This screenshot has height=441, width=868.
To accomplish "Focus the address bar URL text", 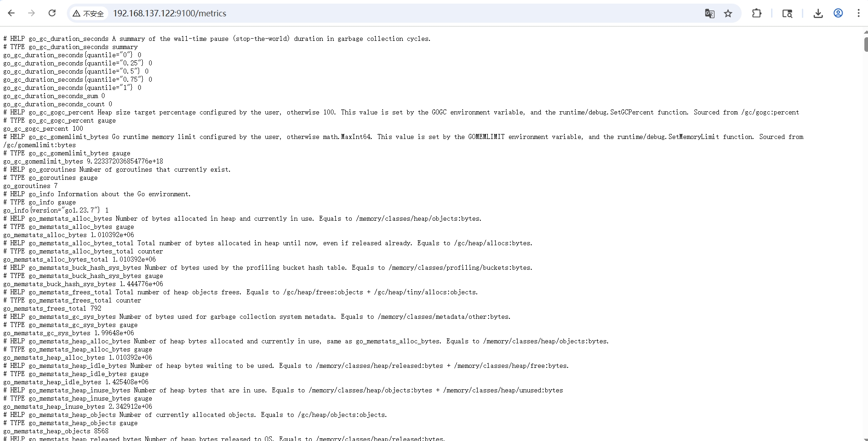I will pos(170,14).
